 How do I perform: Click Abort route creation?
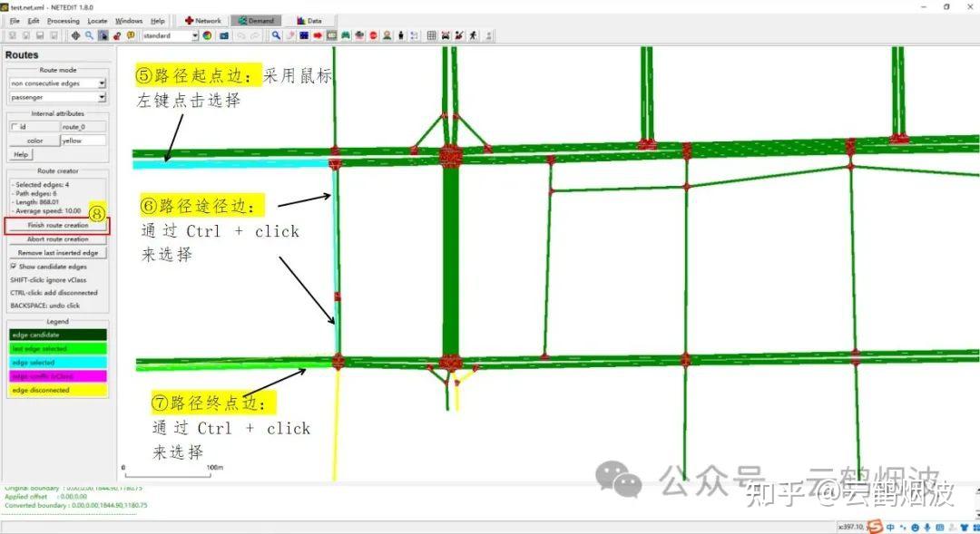(x=57, y=238)
